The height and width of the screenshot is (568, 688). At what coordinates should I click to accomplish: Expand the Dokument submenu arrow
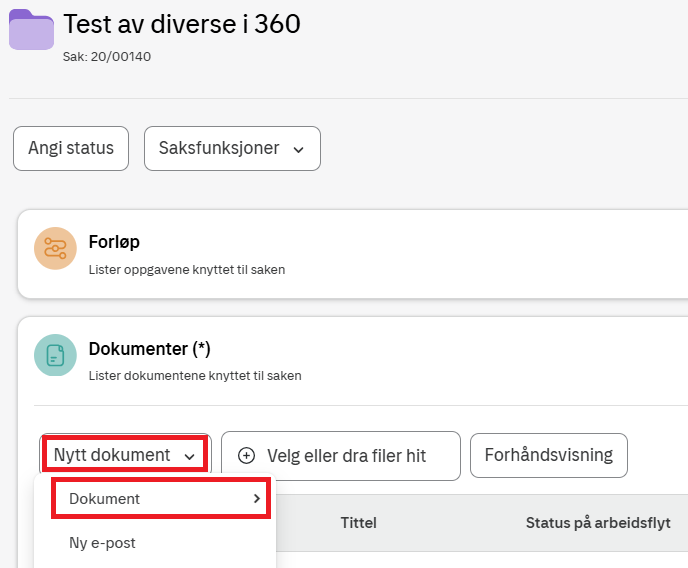[257, 498]
